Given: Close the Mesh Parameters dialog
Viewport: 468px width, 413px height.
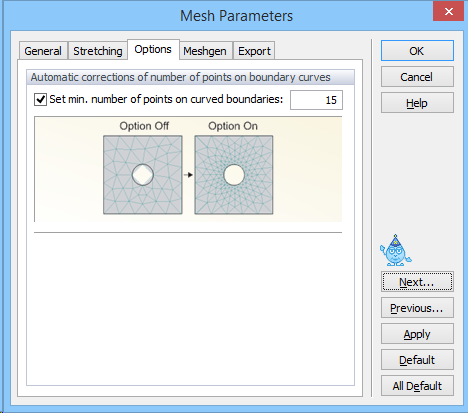Looking at the screenshot, I should coord(448,12).
